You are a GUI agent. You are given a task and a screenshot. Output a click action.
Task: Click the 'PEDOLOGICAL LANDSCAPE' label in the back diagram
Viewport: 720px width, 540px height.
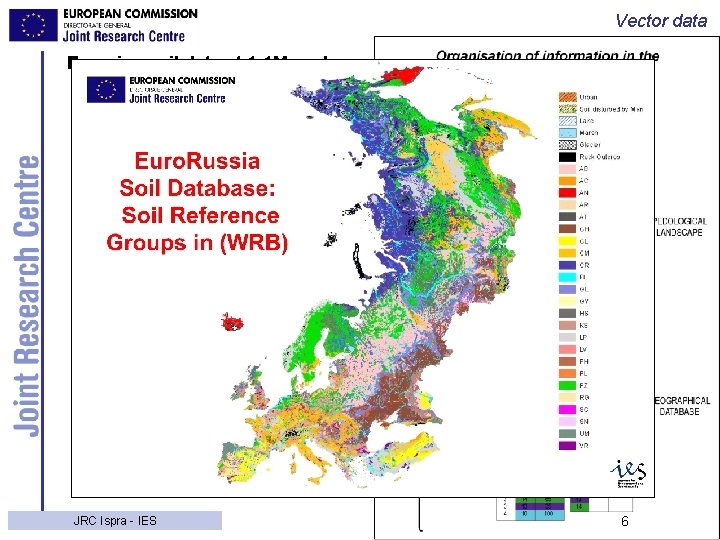pyautogui.click(x=681, y=227)
